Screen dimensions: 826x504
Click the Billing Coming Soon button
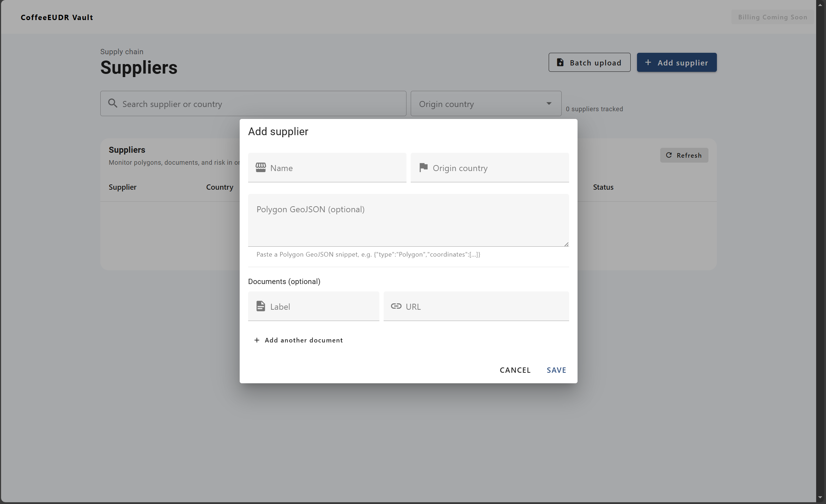pyautogui.click(x=773, y=17)
